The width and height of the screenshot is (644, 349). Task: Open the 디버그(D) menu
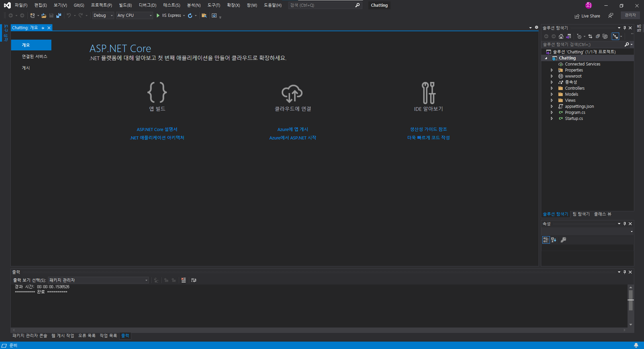tap(148, 5)
